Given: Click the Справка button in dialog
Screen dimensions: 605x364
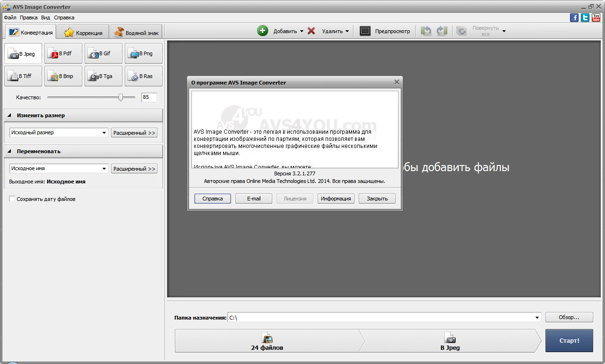Looking at the screenshot, I should click(x=213, y=199).
